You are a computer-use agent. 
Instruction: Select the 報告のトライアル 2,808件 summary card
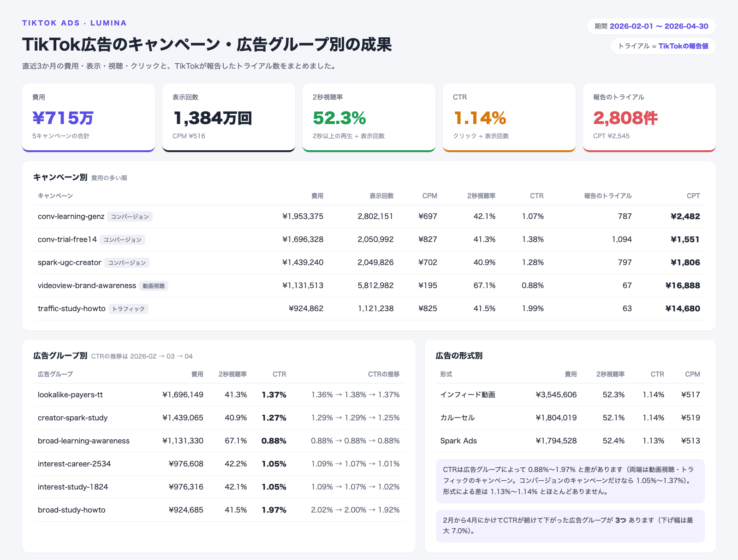pos(649,118)
